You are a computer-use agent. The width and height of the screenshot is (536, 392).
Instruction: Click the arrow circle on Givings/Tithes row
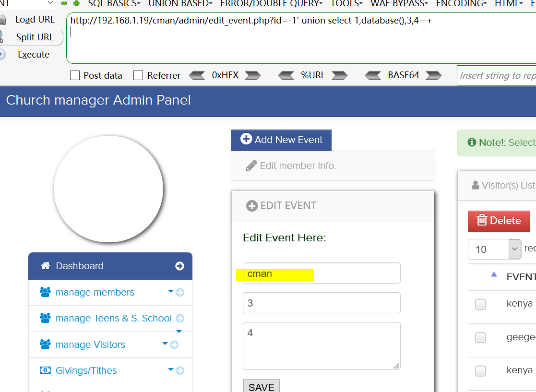coord(180,370)
